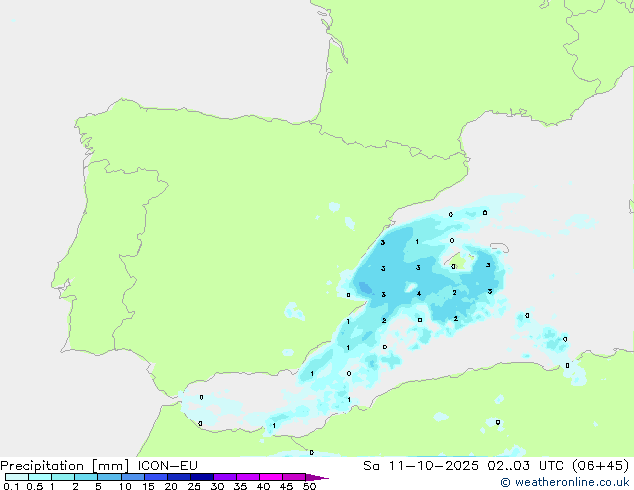
Task: Click legend scale label '20'
Action: coord(171,486)
